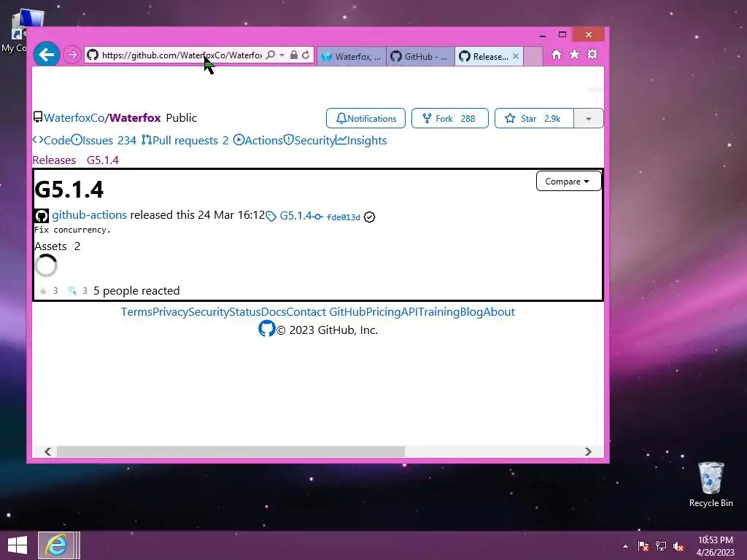The height and width of the screenshot is (560, 747).
Task: Open the Recycle Bin desktop icon
Action: [711, 484]
